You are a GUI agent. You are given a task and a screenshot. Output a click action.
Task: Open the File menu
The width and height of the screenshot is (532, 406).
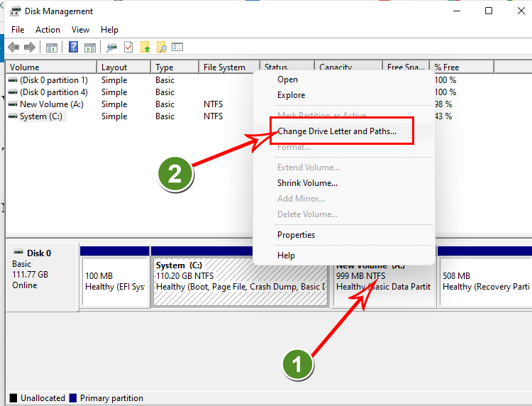click(x=18, y=30)
